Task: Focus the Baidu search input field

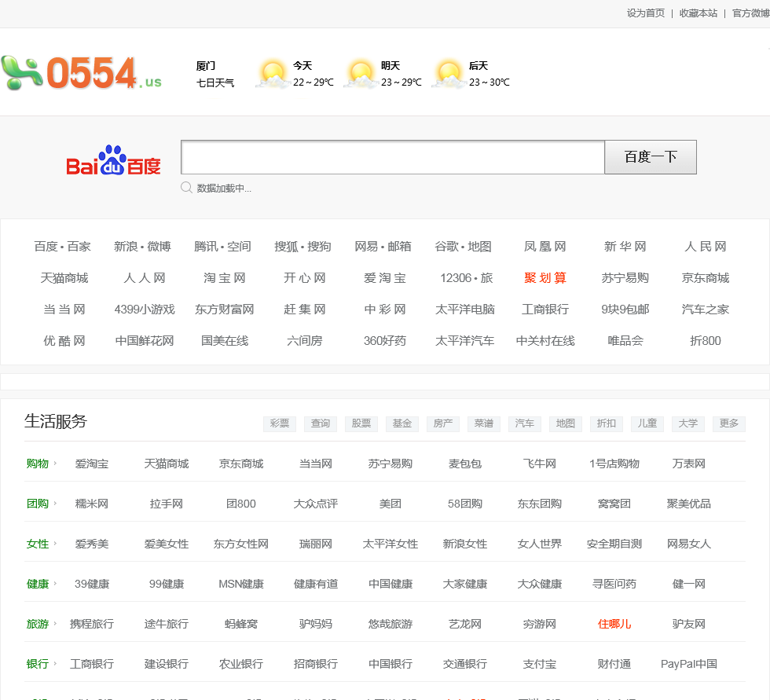Action: 393,157
